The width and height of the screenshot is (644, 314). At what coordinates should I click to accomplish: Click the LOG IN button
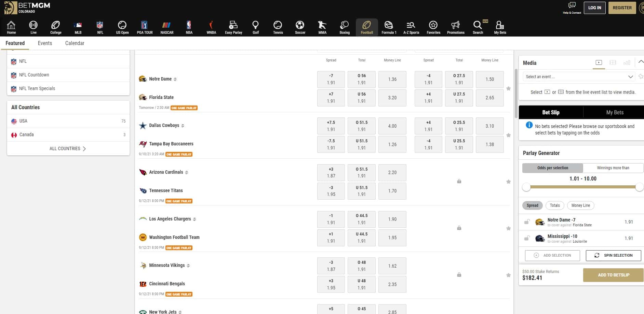[x=594, y=8]
